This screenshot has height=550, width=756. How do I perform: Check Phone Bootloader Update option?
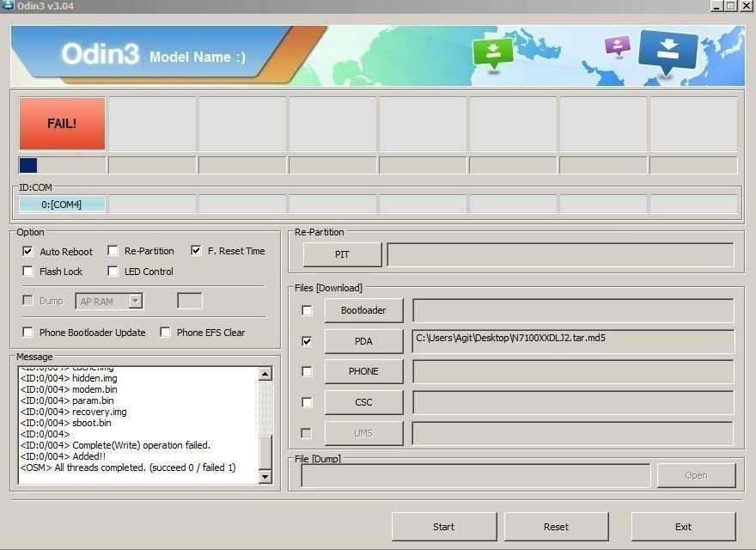point(28,332)
